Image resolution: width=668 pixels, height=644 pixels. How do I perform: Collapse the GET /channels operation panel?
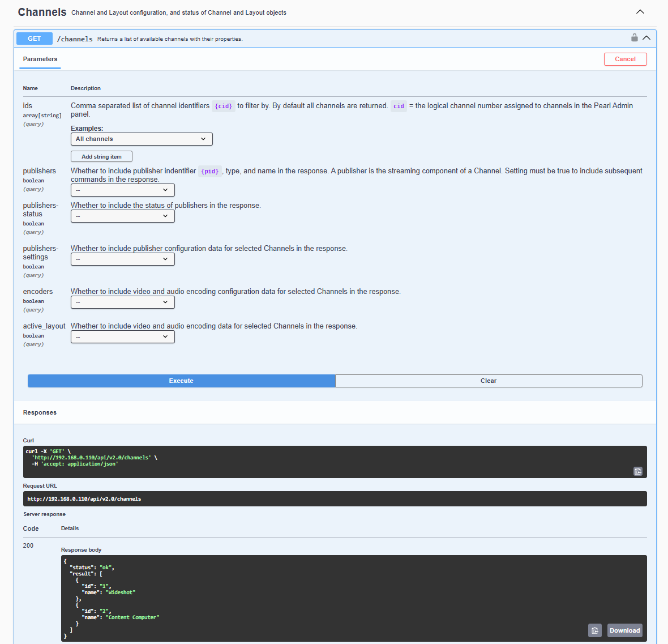[646, 37]
